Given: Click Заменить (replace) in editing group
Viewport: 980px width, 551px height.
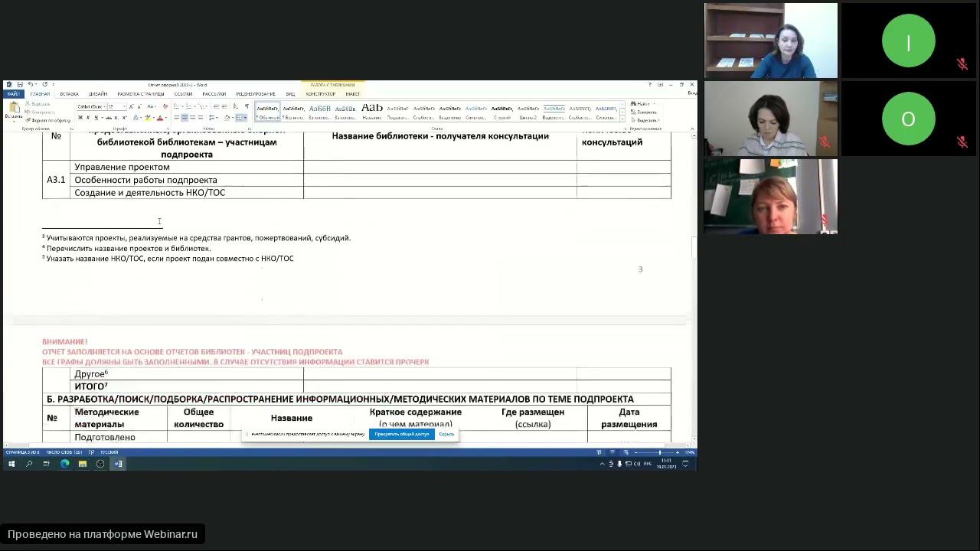Looking at the screenshot, I should [644, 112].
